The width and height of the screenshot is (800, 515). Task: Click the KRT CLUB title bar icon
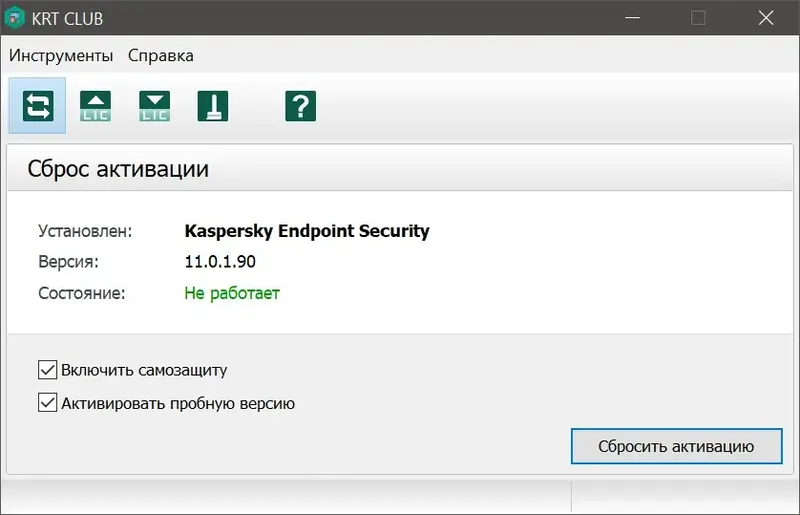[x=15, y=18]
